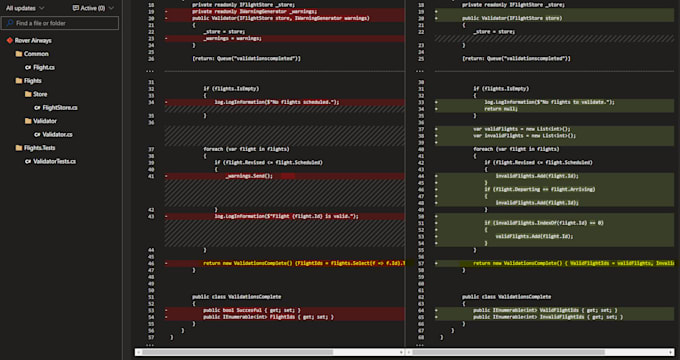Open the FlightStore.cs file
Viewport: 680px width, 360px height.
click(x=60, y=108)
